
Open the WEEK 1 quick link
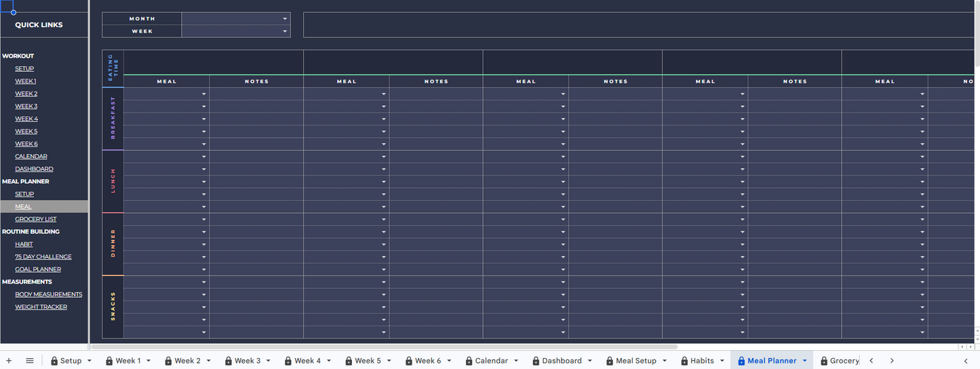click(26, 81)
